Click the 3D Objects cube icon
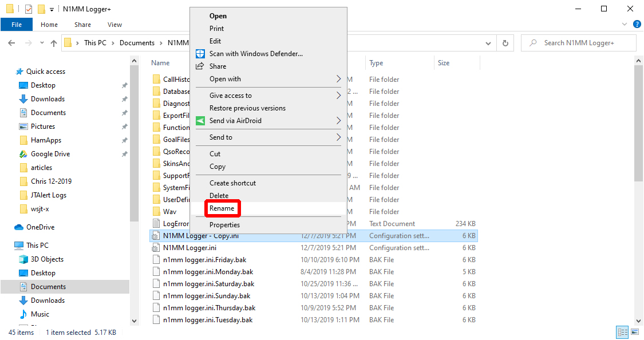Image resolution: width=644 pixels, height=340 pixels. tap(23, 259)
